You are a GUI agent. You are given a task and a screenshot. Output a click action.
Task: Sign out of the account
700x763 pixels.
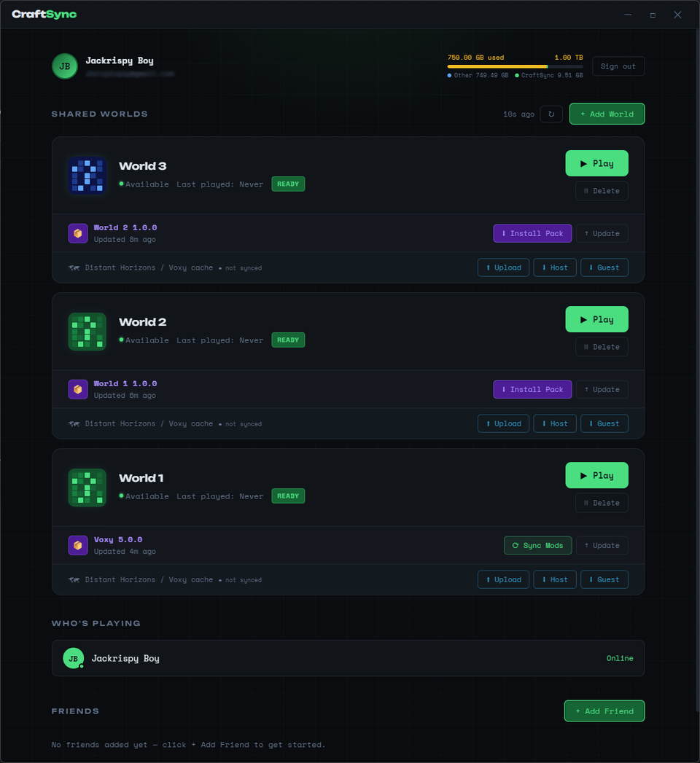pyautogui.click(x=618, y=66)
